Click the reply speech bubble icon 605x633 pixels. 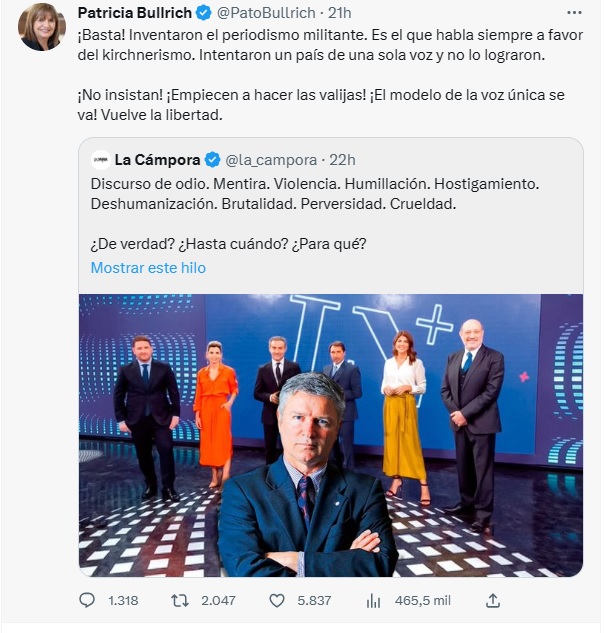coord(88,601)
